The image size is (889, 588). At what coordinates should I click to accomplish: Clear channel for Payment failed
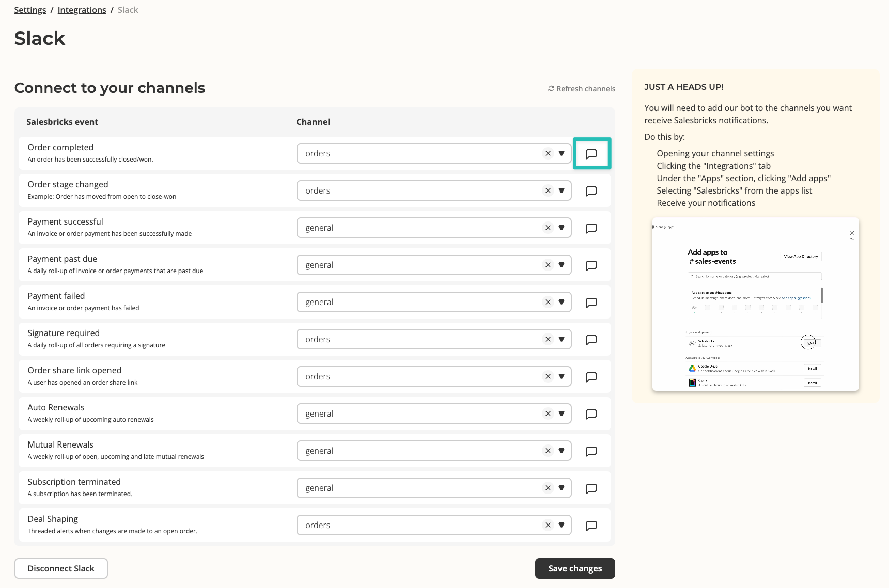548,302
